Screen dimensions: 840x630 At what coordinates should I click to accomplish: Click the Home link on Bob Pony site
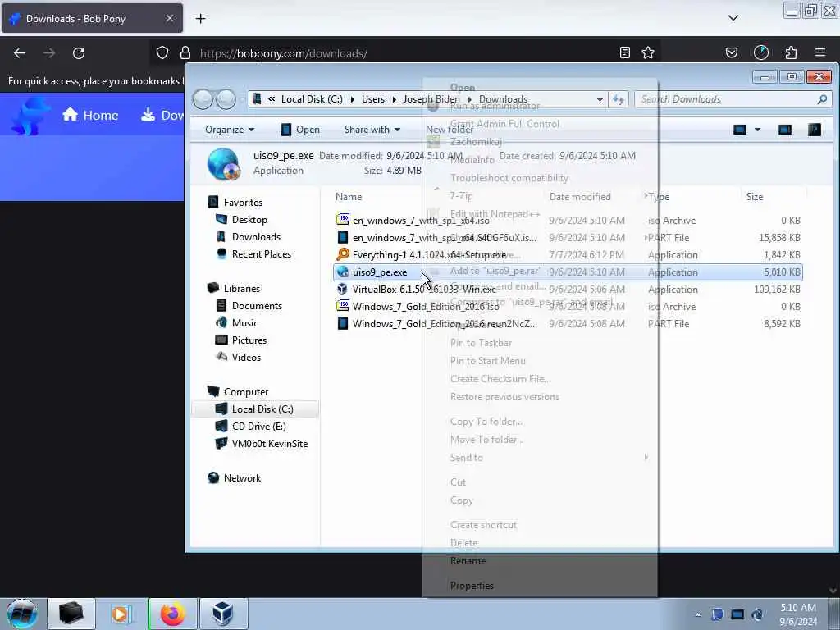pyautogui.click(x=90, y=115)
